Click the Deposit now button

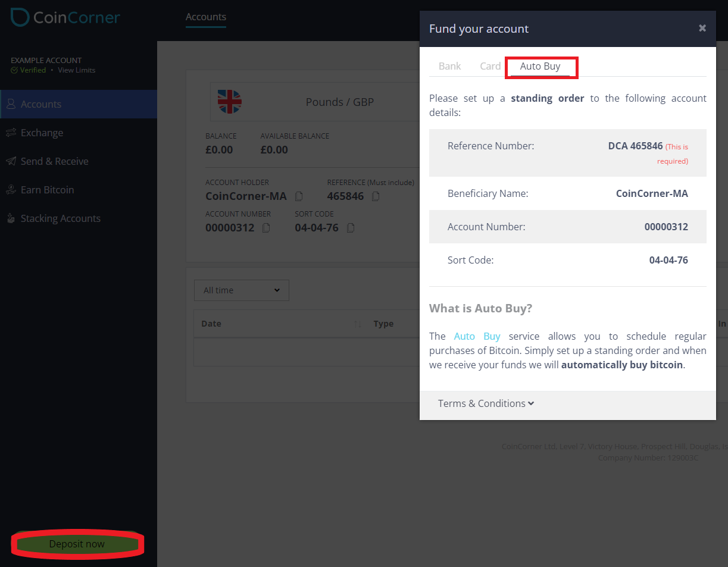coord(77,544)
